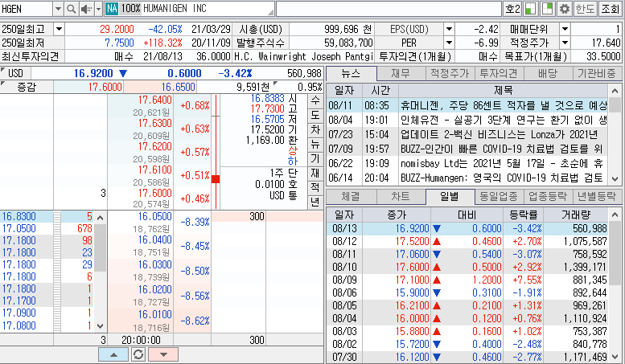Select the 일별 tab

[450, 196]
